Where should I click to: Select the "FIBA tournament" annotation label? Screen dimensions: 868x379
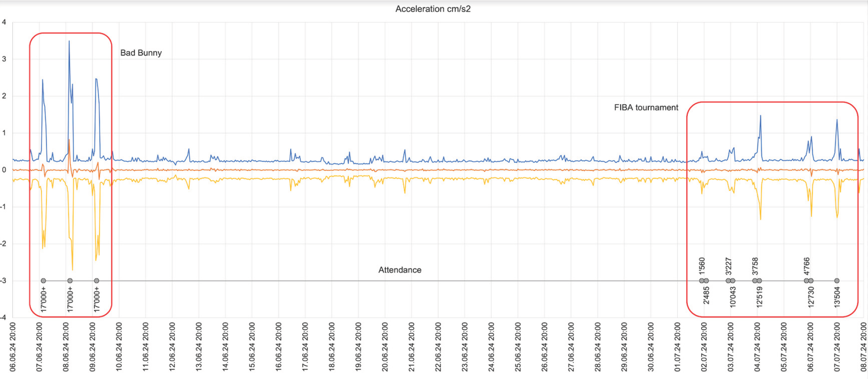(x=646, y=108)
